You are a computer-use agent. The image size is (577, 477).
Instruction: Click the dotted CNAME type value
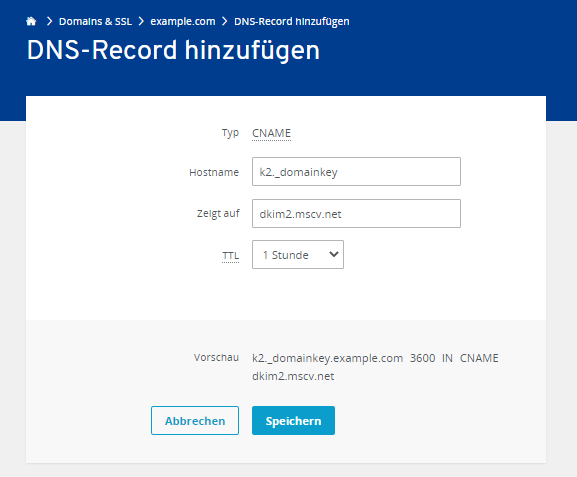[272, 133]
